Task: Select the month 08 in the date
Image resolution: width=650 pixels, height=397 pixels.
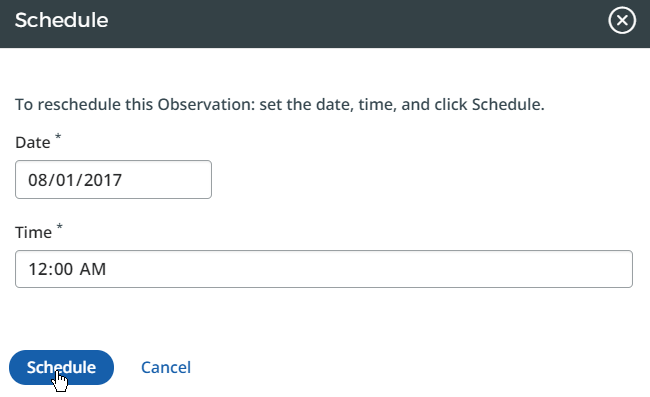Action: 38,180
